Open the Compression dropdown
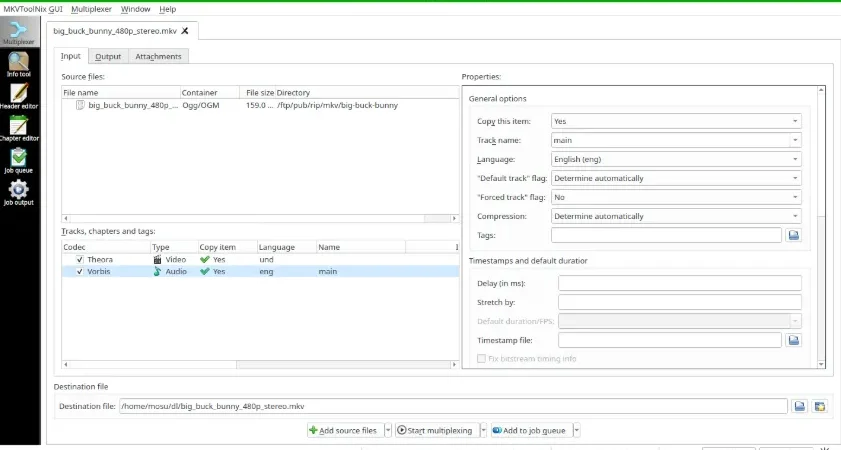The width and height of the screenshot is (841, 450). point(676,216)
